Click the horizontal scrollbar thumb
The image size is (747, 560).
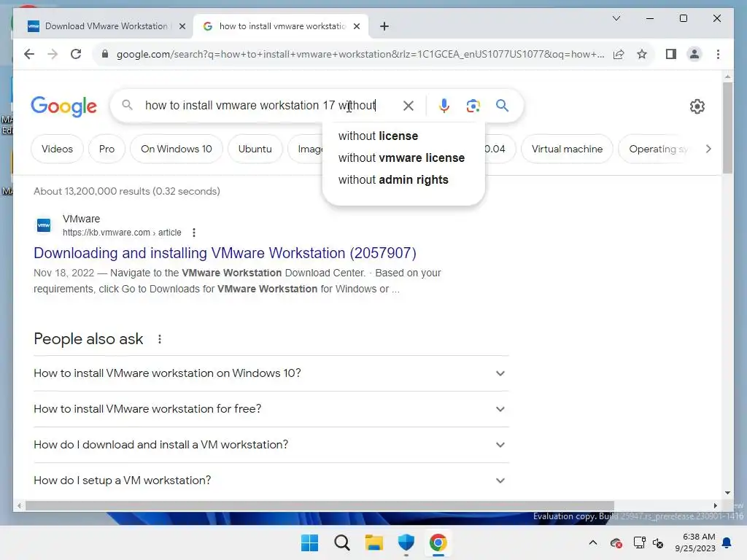click(320, 506)
